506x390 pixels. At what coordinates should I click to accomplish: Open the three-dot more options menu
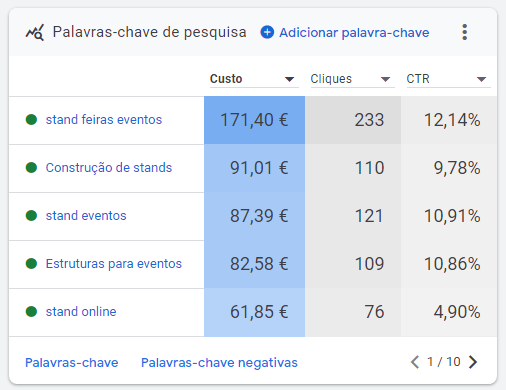coord(465,32)
